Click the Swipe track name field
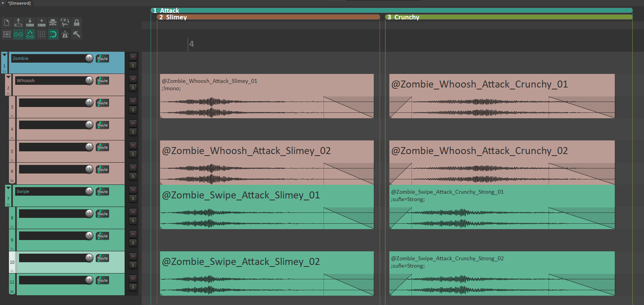Screen dimensions: 644x305 pos(50,191)
